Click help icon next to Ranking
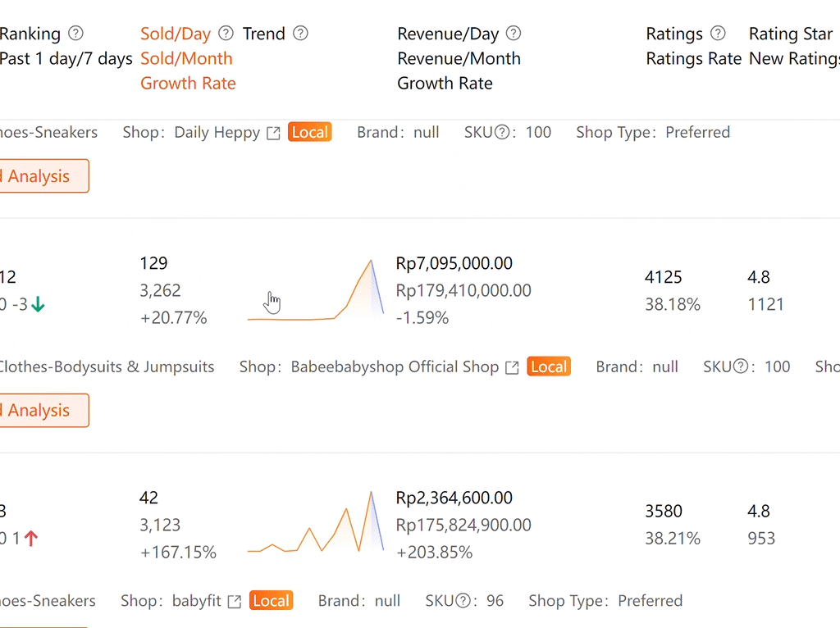This screenshot has height=628, width=840. click(x=75, y=34)
